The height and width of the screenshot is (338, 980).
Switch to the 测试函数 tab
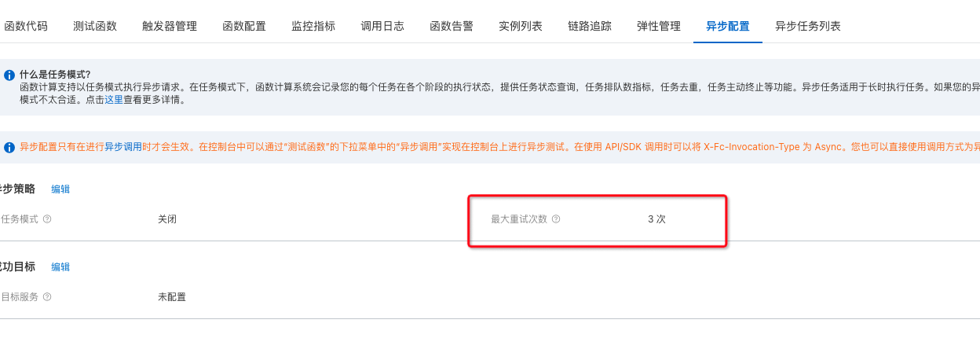95,26
